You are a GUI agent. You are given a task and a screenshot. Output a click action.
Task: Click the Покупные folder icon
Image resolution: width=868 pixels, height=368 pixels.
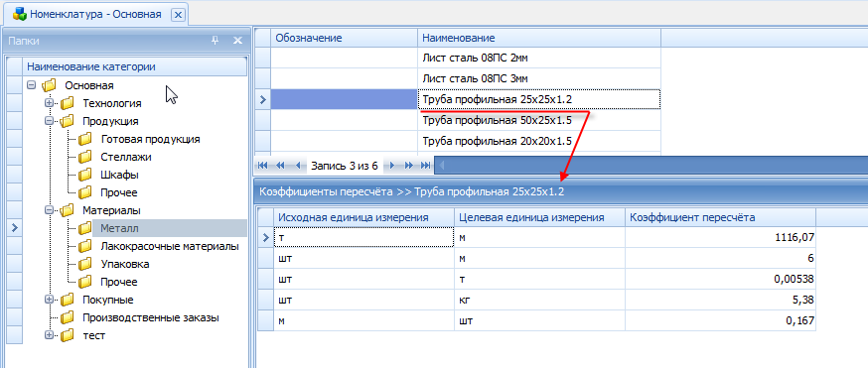click(67, 300)
